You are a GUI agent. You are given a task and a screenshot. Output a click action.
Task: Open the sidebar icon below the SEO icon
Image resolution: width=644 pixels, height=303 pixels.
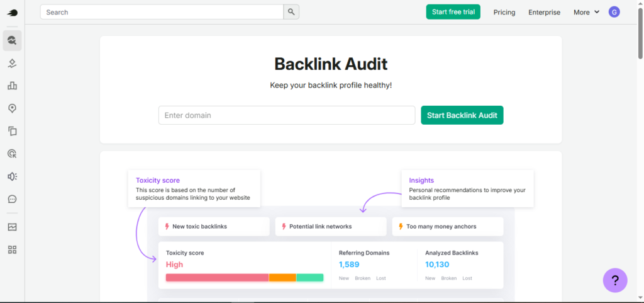coord(13,64)
